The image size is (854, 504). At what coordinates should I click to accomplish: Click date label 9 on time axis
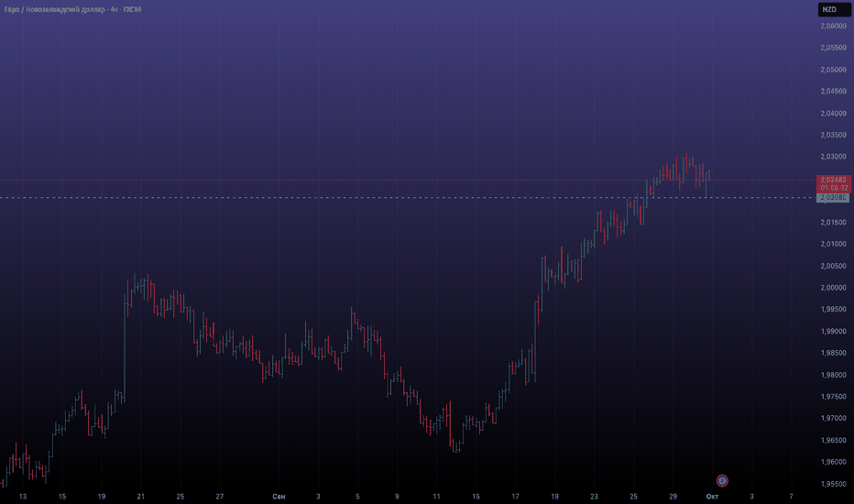(x=397, y=497)
